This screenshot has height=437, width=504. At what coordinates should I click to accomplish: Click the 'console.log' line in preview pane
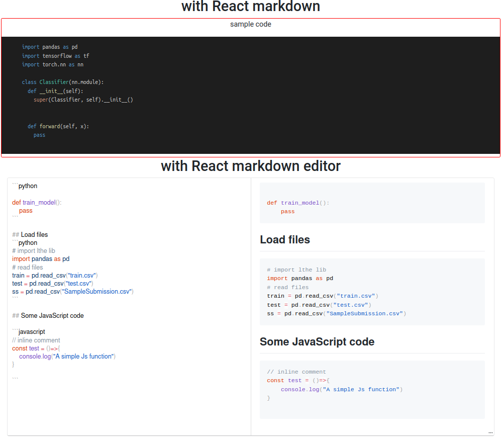coord(342,389)
